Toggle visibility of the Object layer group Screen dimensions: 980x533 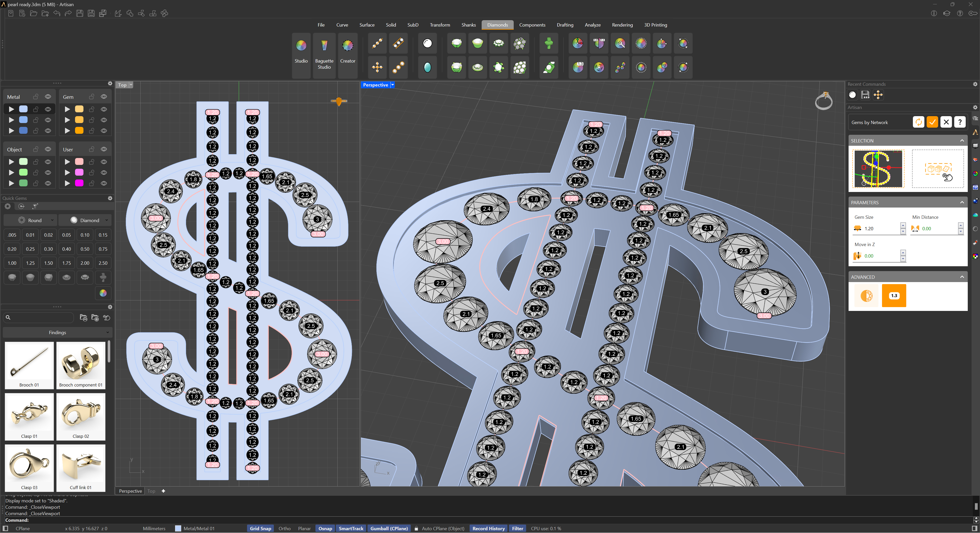tap(48, 149)
